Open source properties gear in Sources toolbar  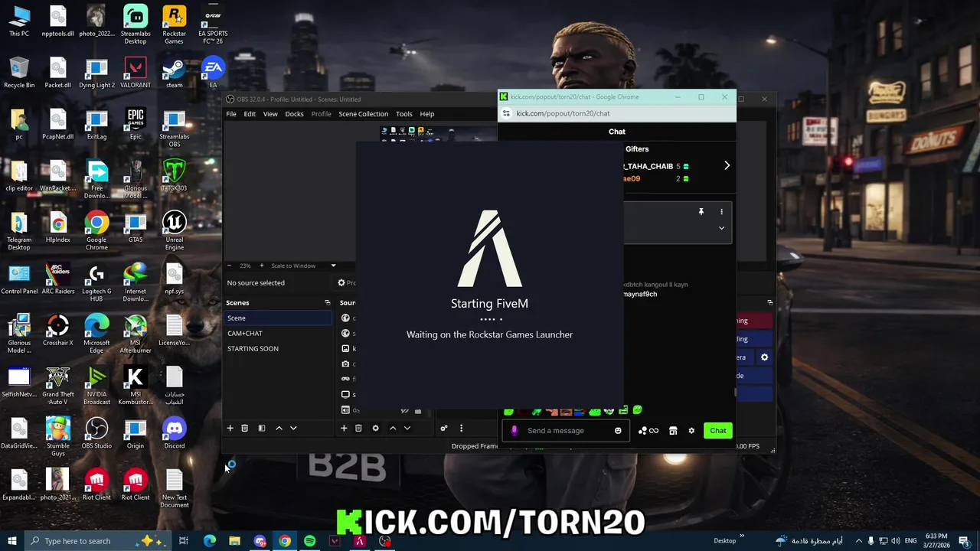coord(375,429)
